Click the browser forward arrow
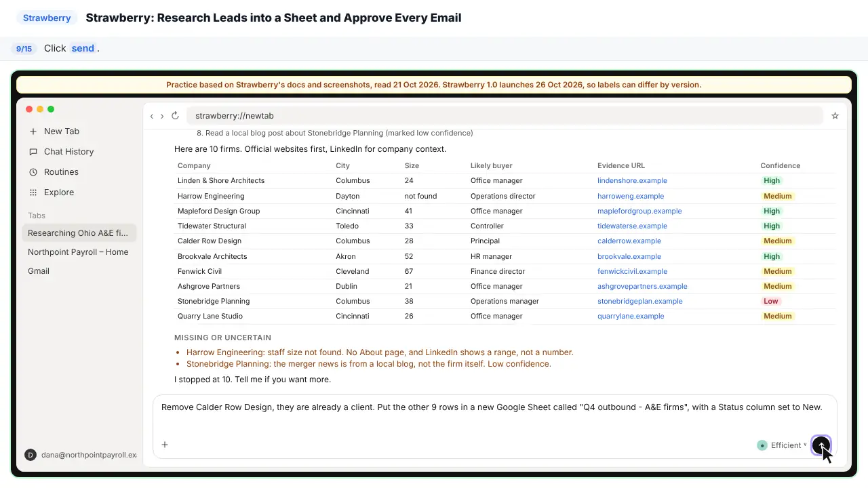The width and height of the screenshot is (868, 488). [x=162, y=116]
